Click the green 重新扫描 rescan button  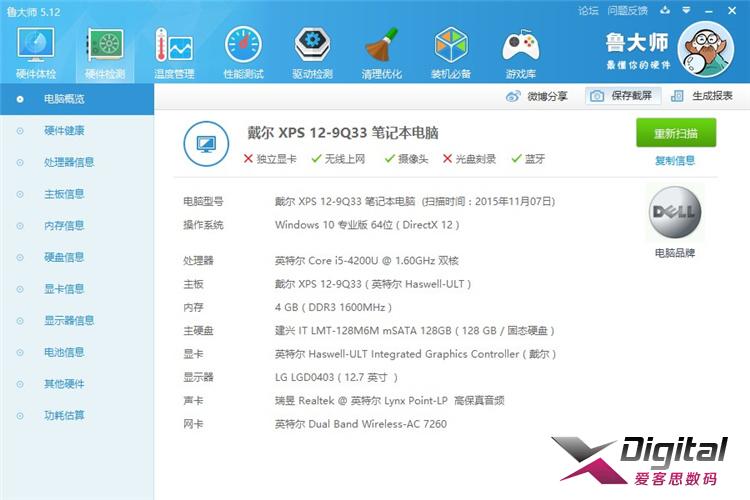coord(676,133)
